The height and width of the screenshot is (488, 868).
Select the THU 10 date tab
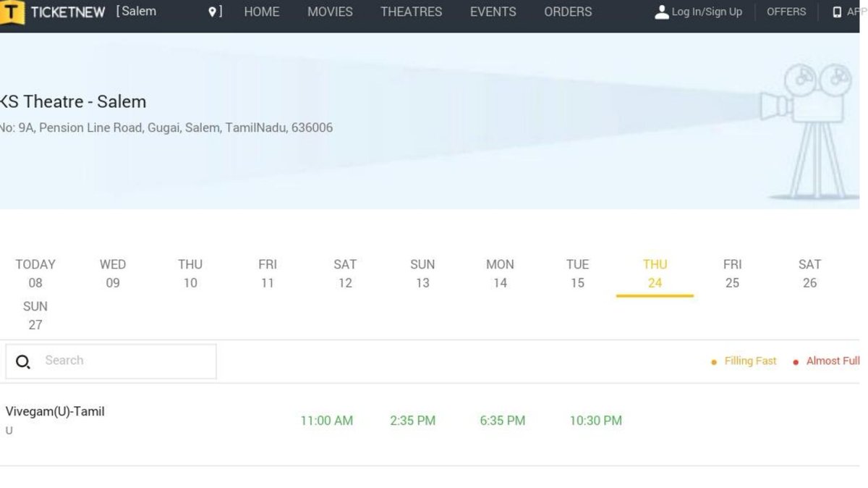(190, 274)
